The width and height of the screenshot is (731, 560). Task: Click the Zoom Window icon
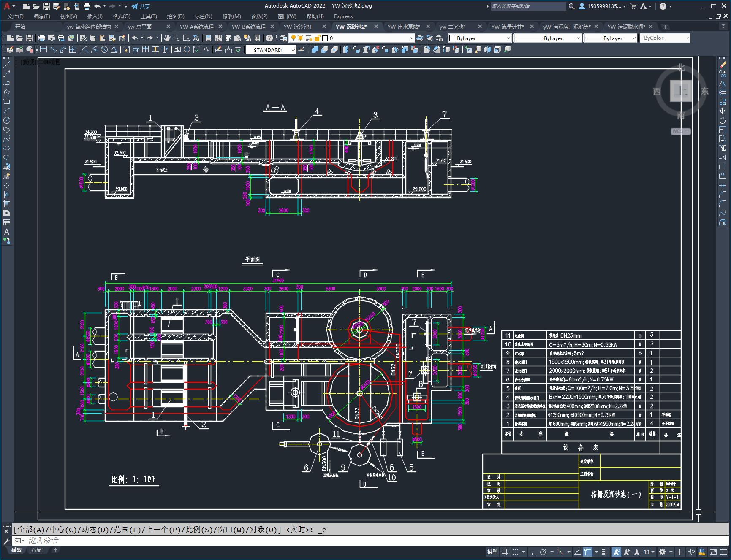186,38
